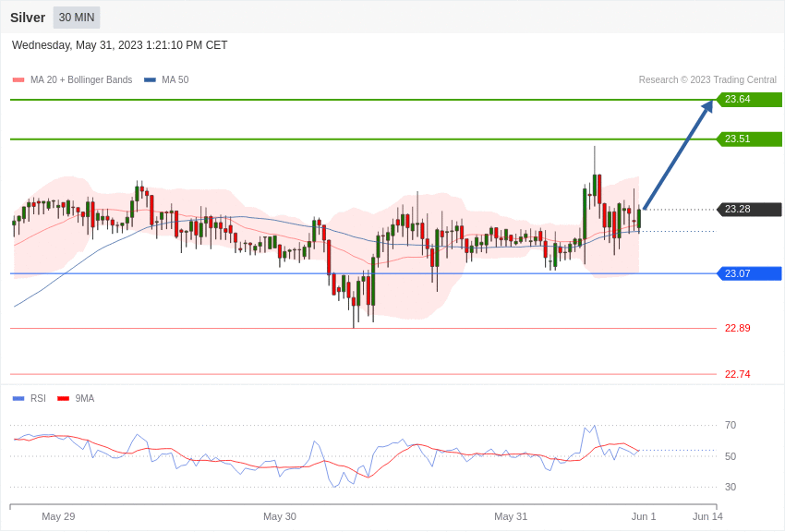The height and width of the screenshot is (532, 785).
Task: Click the Jun 1 date axis label
Action: (x=644, y=516)
